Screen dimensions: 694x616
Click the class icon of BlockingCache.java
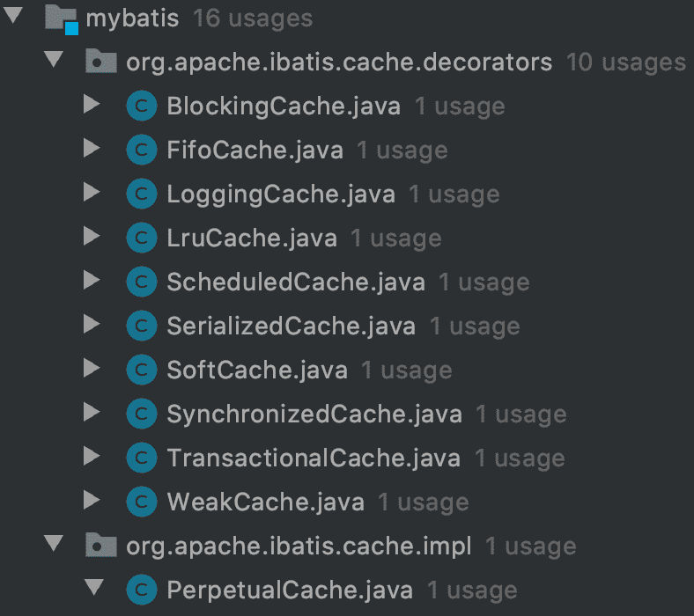point(142,106)
